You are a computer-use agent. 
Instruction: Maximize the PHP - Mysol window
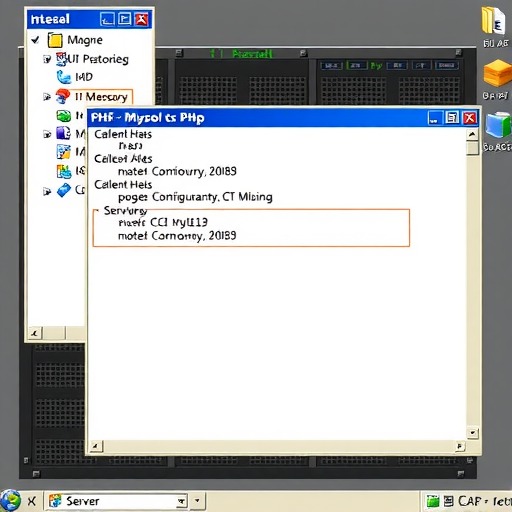pyautogui.click(x=452, y=118)
